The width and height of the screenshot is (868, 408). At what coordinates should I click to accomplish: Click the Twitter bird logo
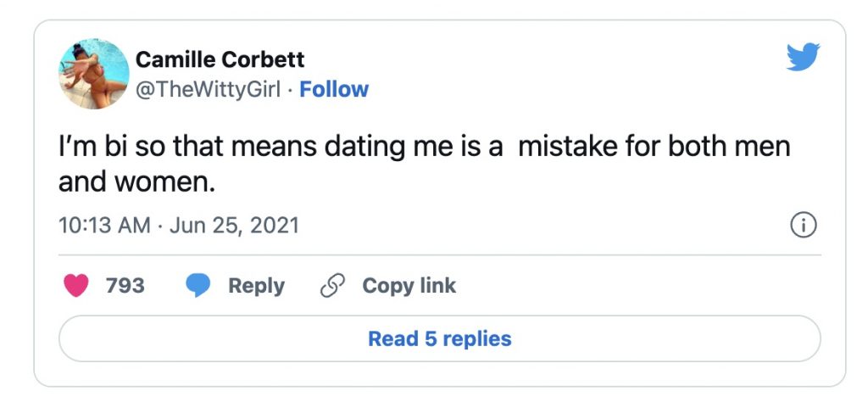point(804,59)
